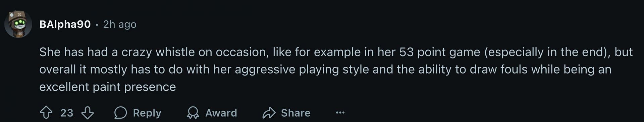
Task: Click the vote count 23
Action: (x=67, y=113)
